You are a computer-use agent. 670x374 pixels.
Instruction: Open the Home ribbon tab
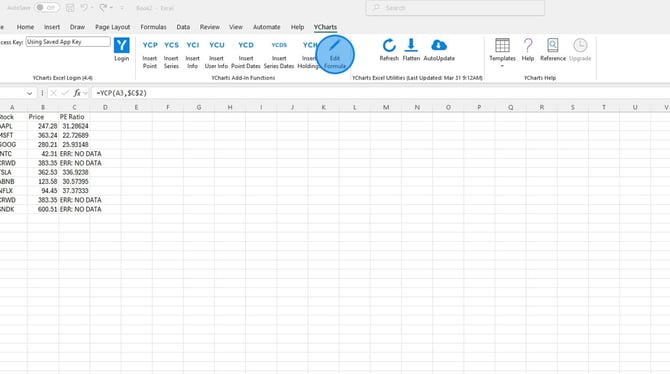pos(25,27)
